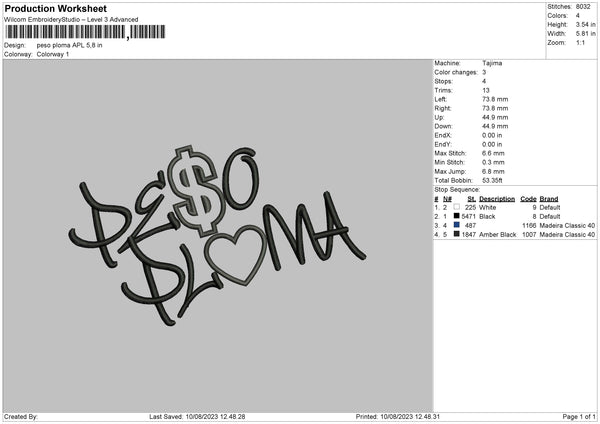Click the Max Stitch value '6.6 mm'
Screen dimensions: 600x424
[493, 153]
